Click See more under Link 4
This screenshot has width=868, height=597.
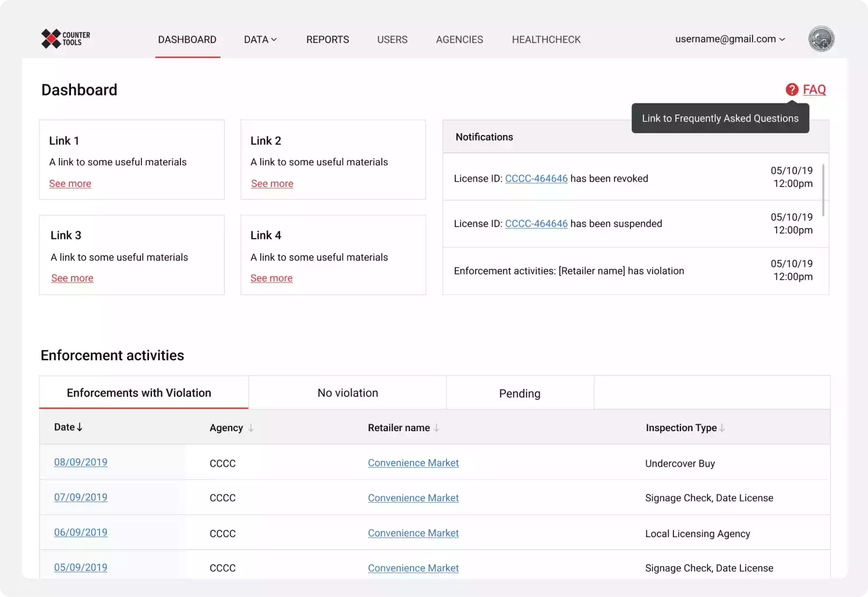[271, 278]
